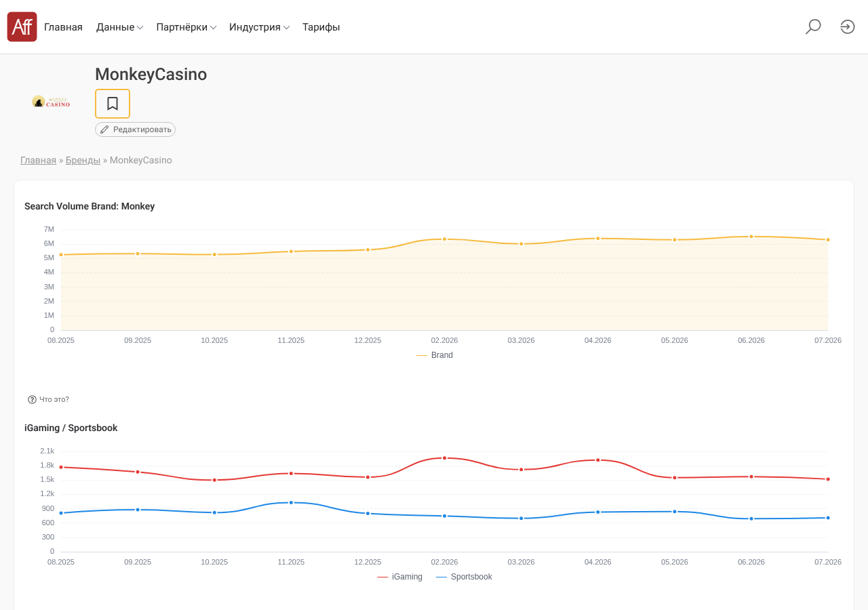
Task: Click blue series point at 03.2026
Action: click(x=521, y=518)
